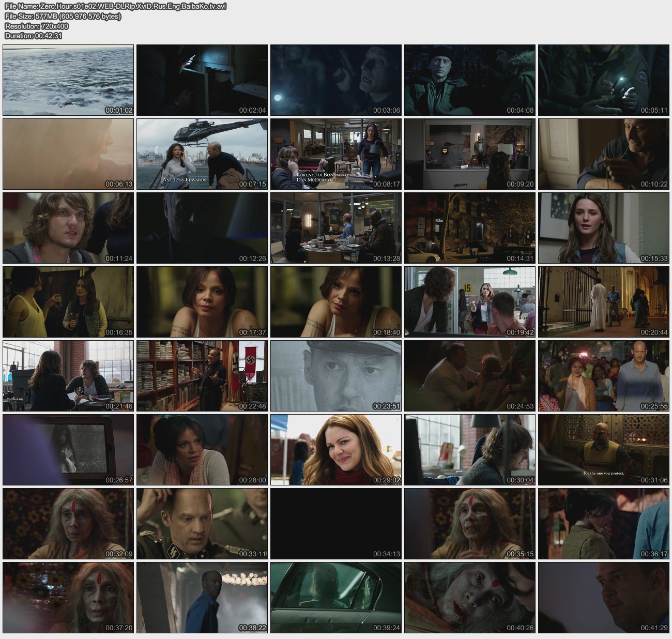Open the cathedral gate thumbnail at 00:20:44
Viewport: 672px width, 639px height.
(603, 302)
